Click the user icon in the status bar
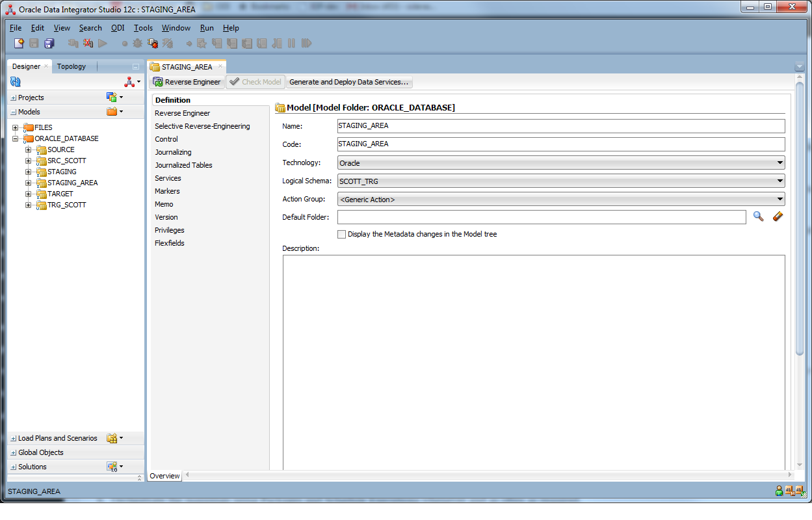812x520 pixels. pyautogui.click(x=779, y=491)
